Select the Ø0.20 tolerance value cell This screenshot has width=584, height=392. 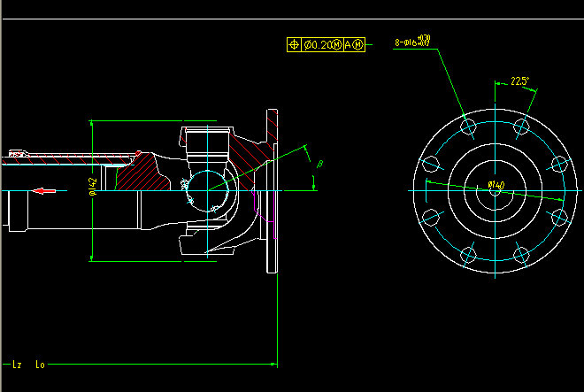point(322,44)
